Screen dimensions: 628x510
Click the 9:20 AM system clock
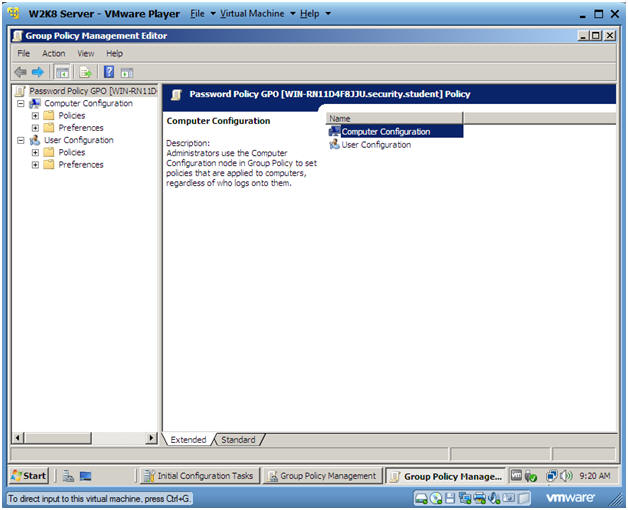[595, 476]
